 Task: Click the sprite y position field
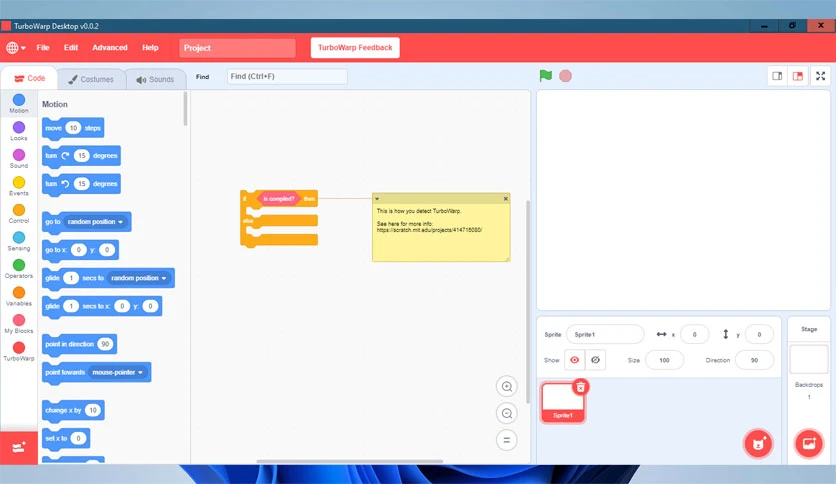tap(759, 334)
